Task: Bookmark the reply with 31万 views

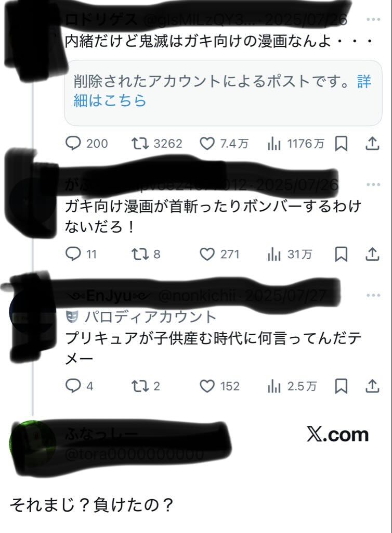Action: point(341,254)
